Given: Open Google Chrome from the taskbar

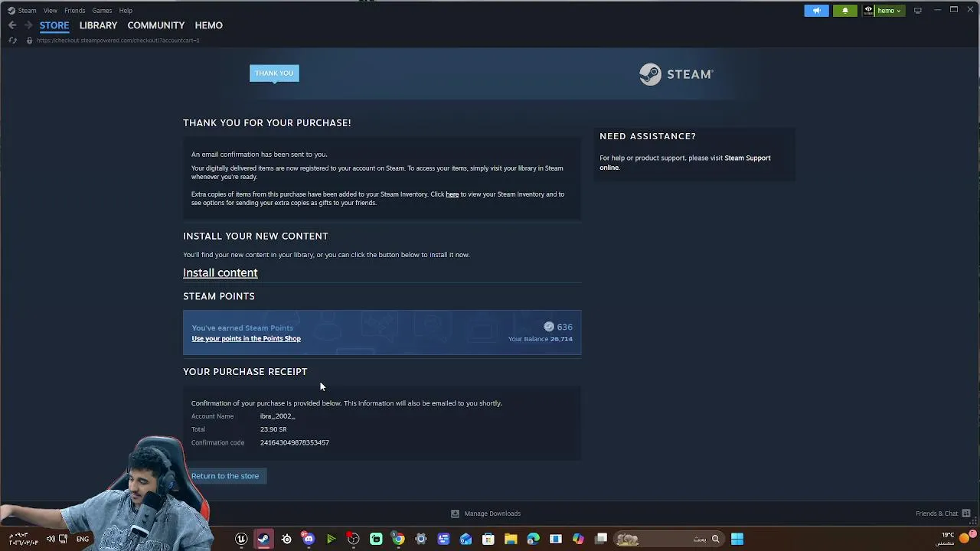Looking at the screenshot, I should click(398, 540).
